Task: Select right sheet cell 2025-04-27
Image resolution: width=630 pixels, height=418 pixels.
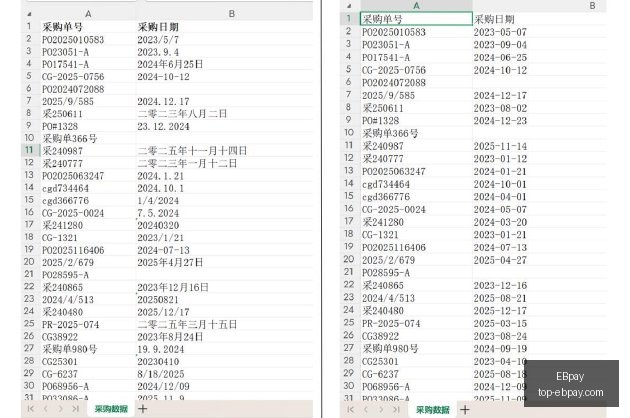Action: (x=540, y=260)
